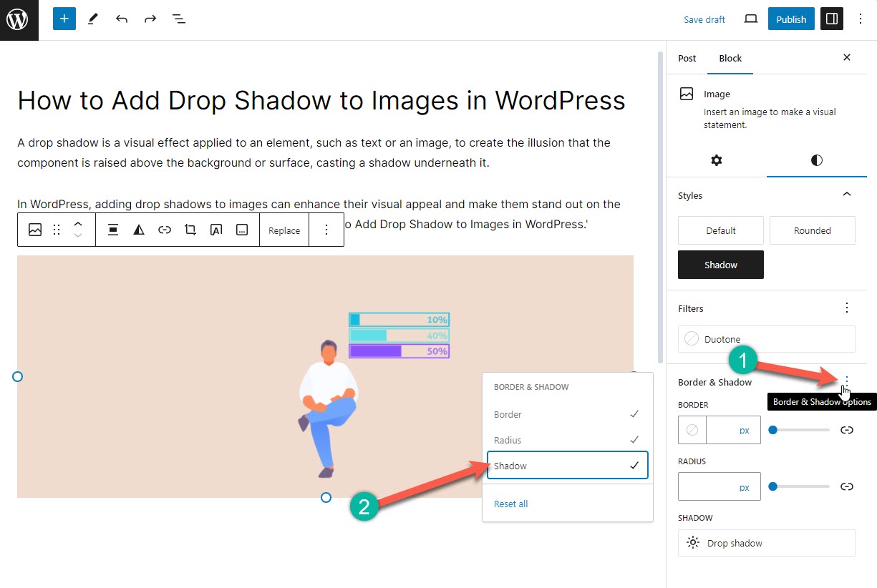Image resolution: width=877 pixels, height=588 pixels.
Task: Switch to the Block tab
Action: pos(730,58)
